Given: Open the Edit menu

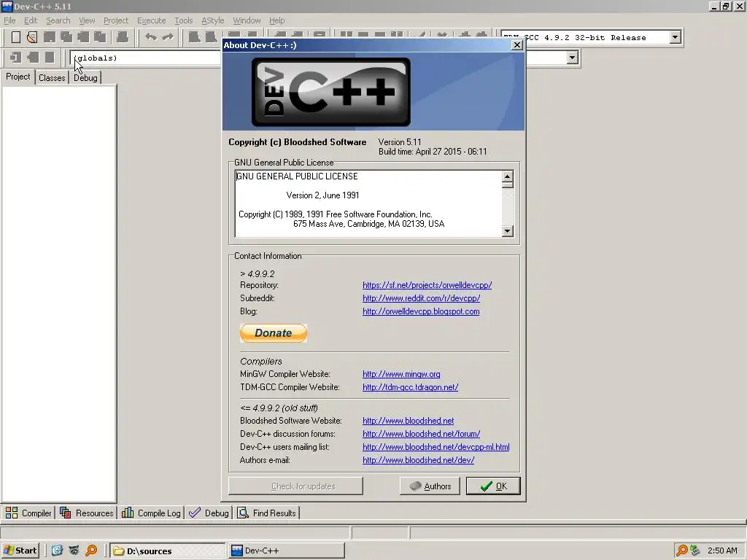Looking at the screenshot, I should point(31,20).
